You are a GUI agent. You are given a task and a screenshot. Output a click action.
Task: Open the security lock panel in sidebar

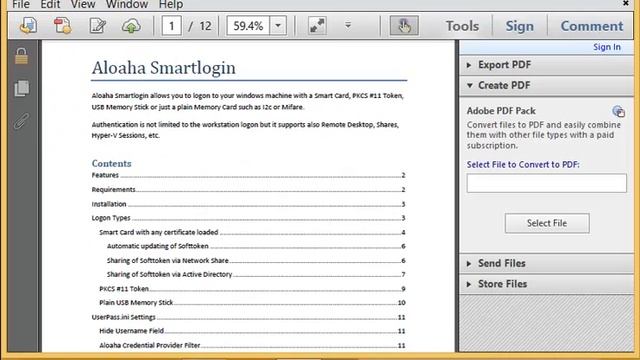(22, 56)
